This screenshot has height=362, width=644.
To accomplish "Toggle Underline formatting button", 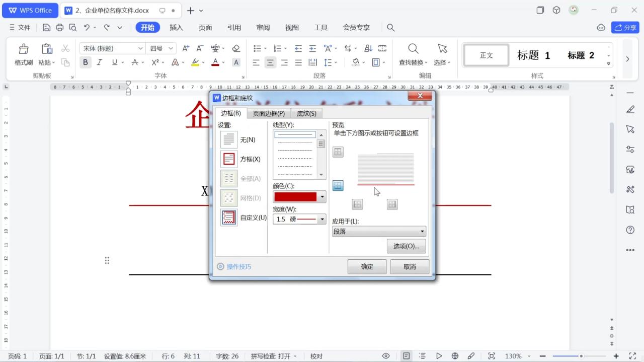I will (x=115, y=62).
